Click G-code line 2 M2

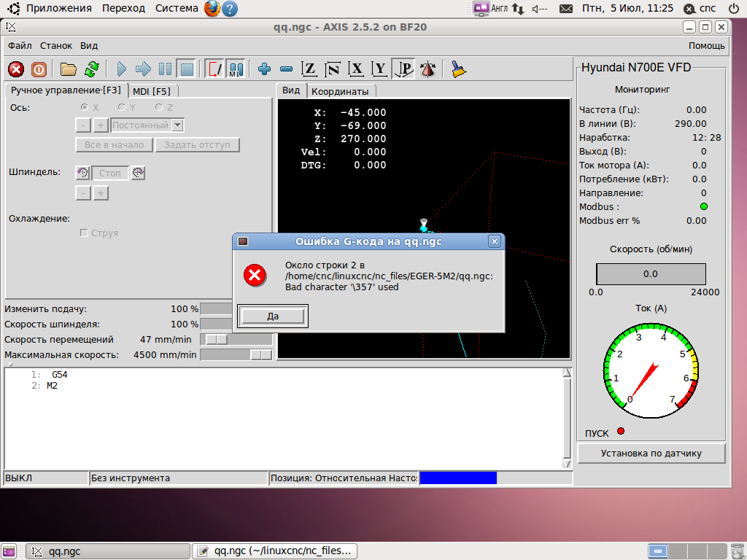coord(52,386)
